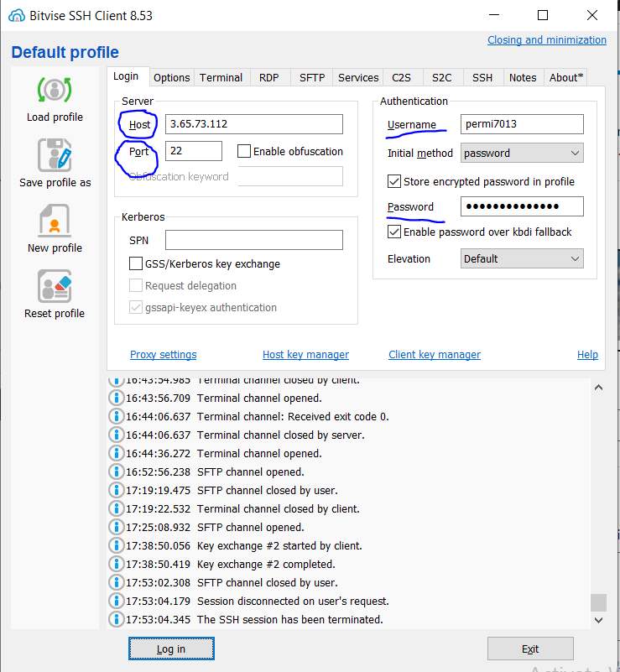Screen dimensions: 620x672
Task: Click the Password input field
Action: point(522,206)
